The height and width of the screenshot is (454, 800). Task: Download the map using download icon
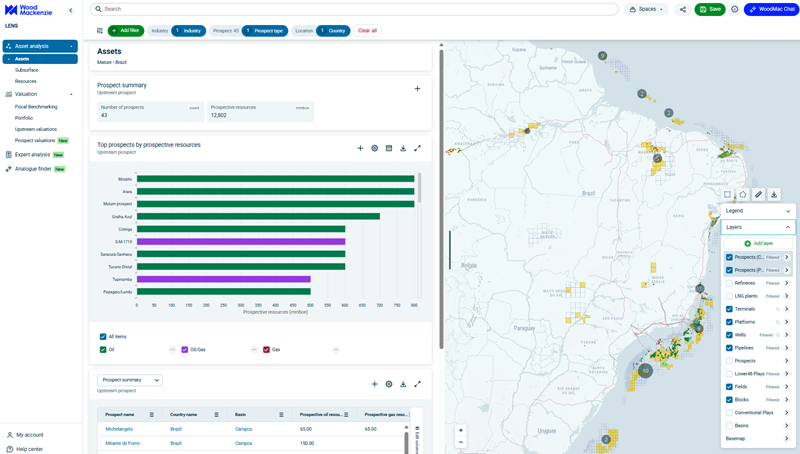tap(774, 194)
